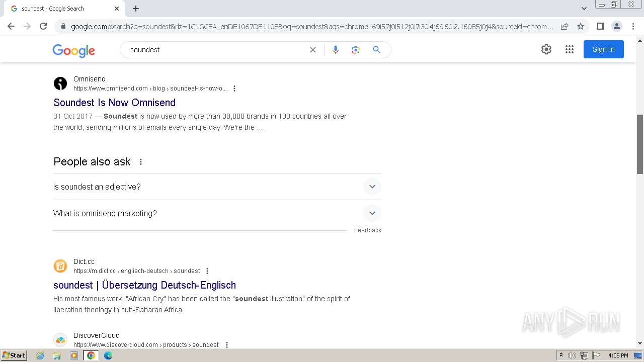Open the Chrome side panel
The image size is (644, 362).
pyautogui.click(x=600, y=26)
